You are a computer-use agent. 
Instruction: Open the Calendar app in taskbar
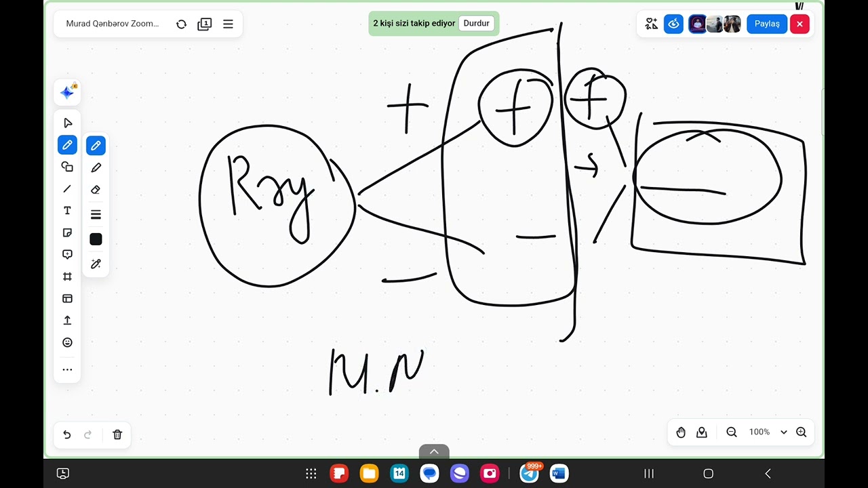(x=399, y=473)
